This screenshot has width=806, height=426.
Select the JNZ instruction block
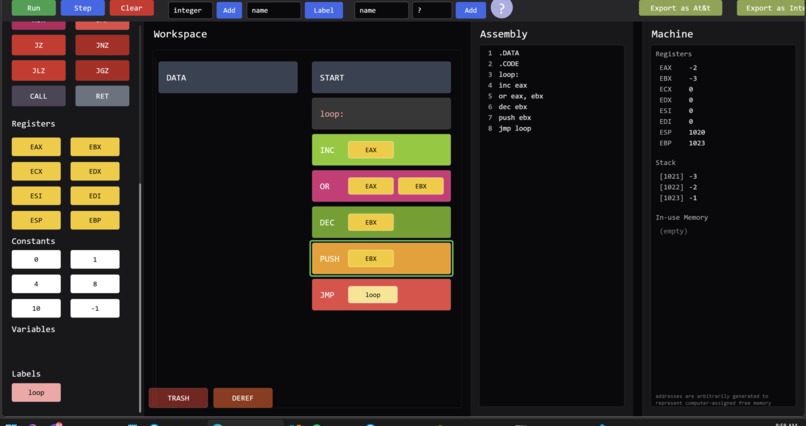click(102, 45)
